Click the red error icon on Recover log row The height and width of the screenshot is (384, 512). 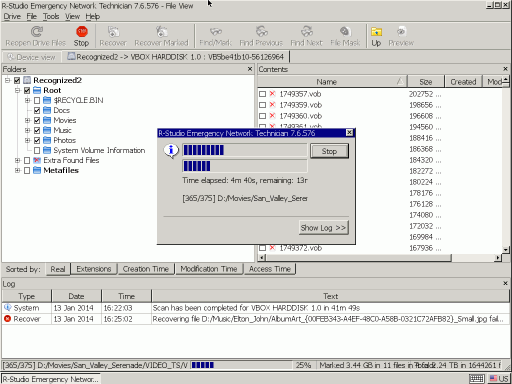click(x=7, y=319)
